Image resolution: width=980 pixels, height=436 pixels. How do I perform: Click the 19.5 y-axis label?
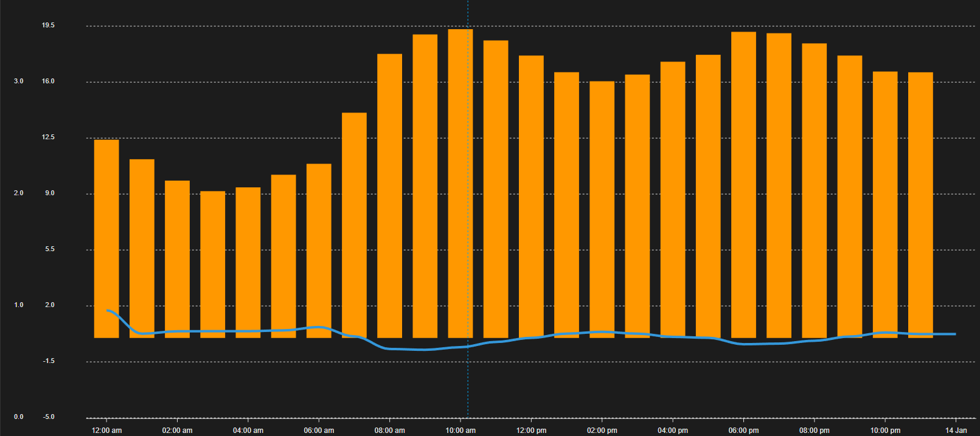[48, 26]
